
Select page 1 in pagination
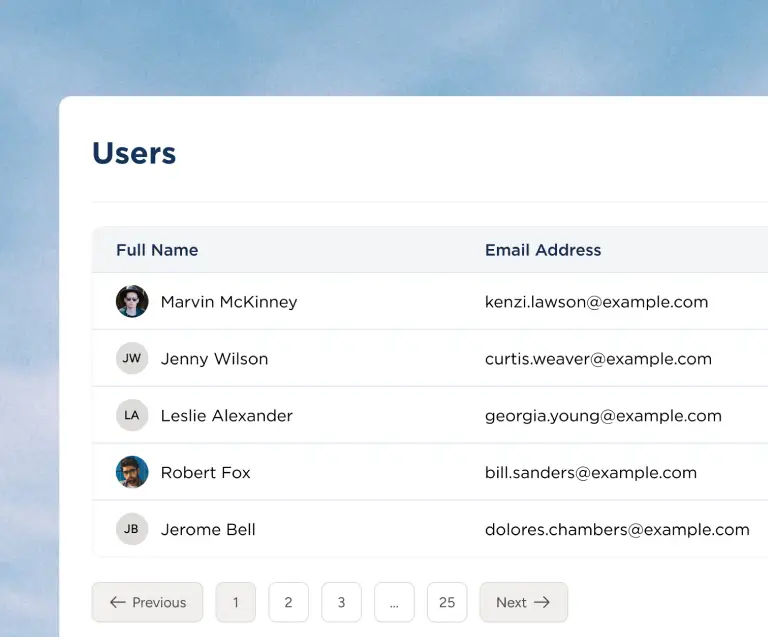[x=236, y=602]
